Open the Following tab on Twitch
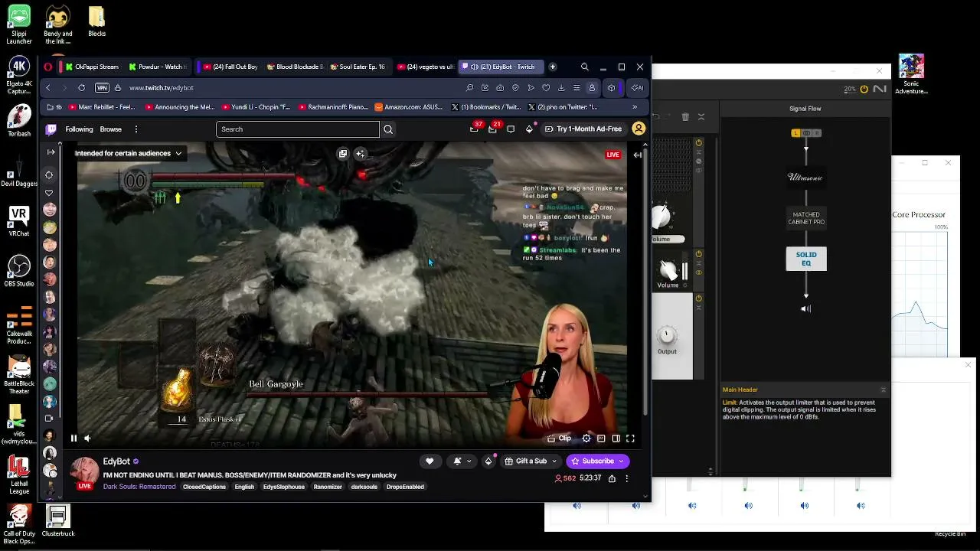 79,129
